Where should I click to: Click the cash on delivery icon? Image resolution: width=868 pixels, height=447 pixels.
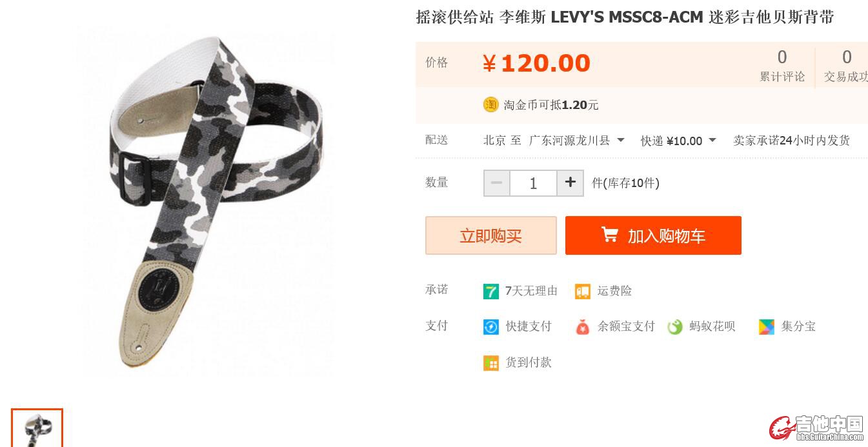(x=490, y=363)
